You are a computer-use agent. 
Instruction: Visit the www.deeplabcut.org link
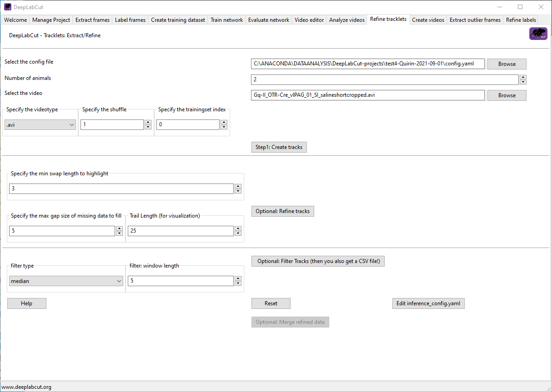(x=26, y=387)
